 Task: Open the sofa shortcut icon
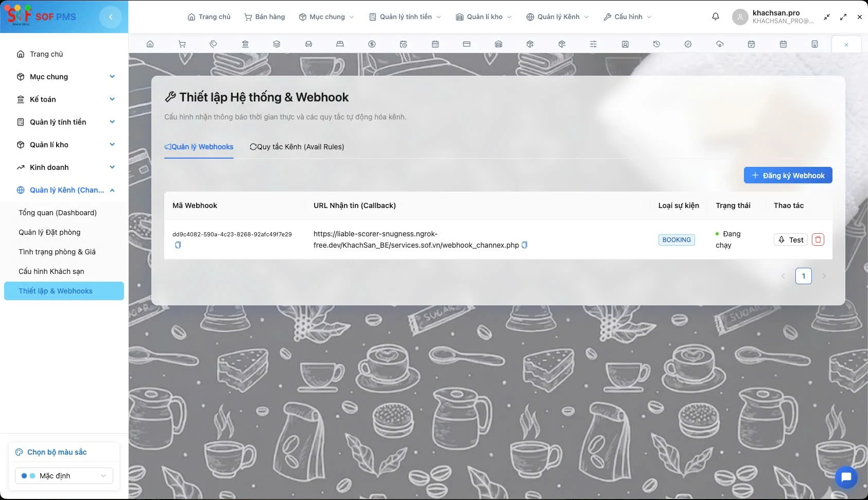click(308, 44)
